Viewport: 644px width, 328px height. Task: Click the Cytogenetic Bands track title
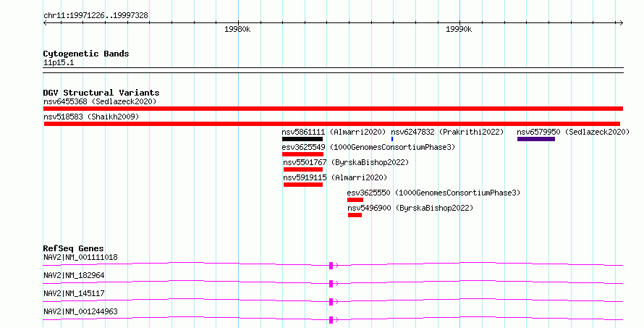click(x=86, y=54)
